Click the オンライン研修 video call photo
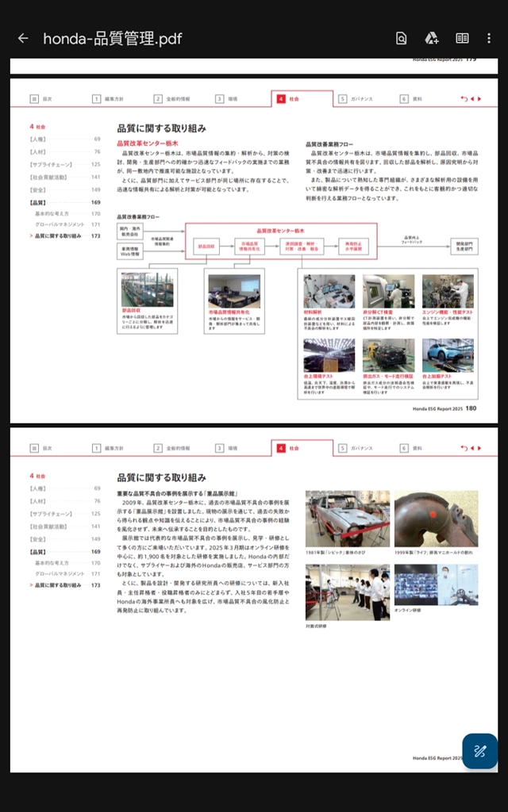This screenshot has width=508, height=812. pyautogui.click(x=436, y=584)
